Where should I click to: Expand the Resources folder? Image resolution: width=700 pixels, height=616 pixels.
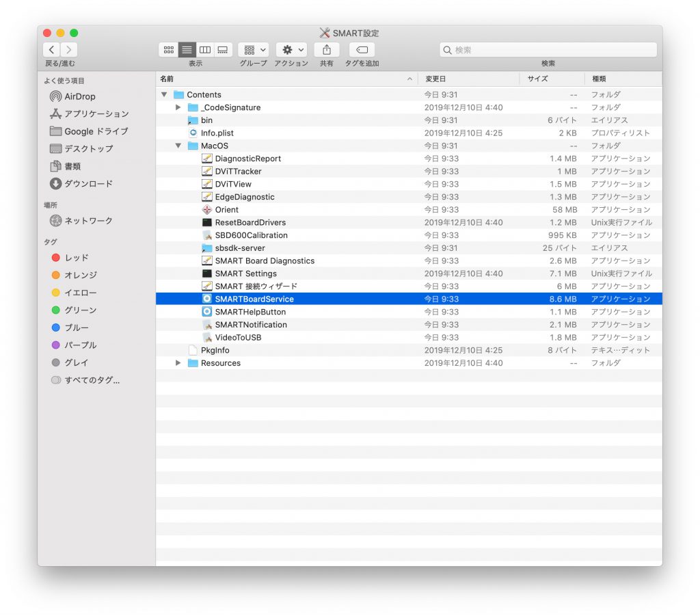(x=178, y=363)
